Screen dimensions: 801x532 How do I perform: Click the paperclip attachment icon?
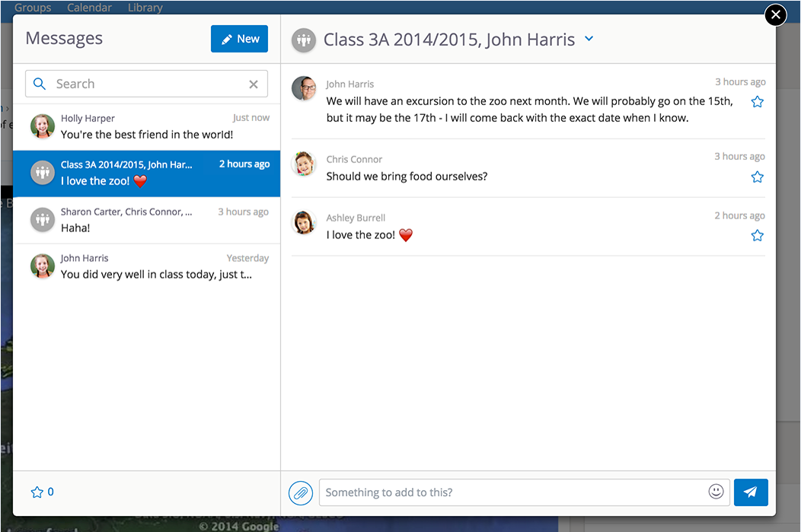pos(301,492)
